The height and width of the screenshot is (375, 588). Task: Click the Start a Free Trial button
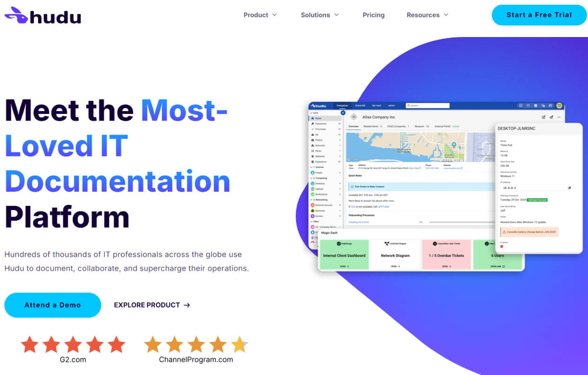click(539, 15)
